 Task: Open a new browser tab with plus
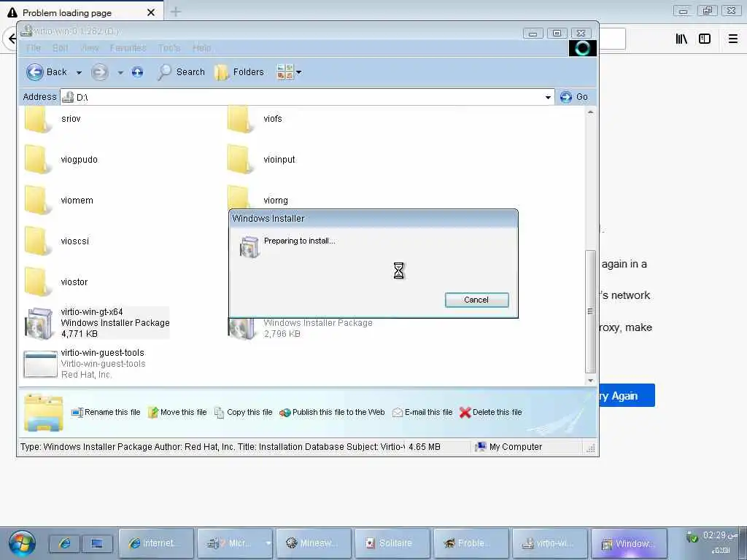coord(176,12)
